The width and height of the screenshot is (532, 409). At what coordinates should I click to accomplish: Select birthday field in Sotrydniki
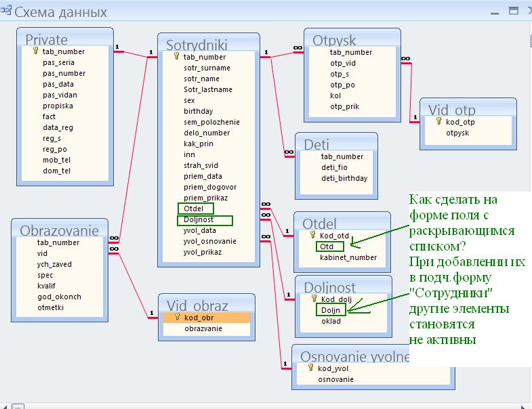pos(198,111)
